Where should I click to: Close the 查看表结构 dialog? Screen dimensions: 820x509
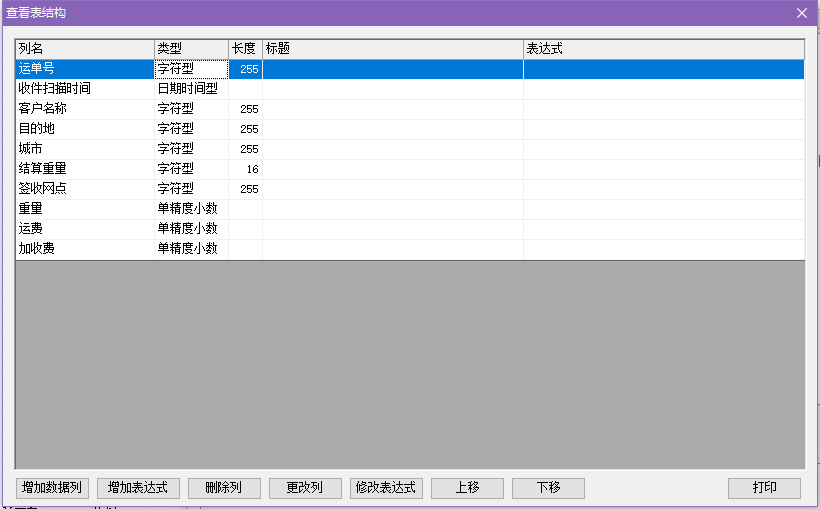802,13
